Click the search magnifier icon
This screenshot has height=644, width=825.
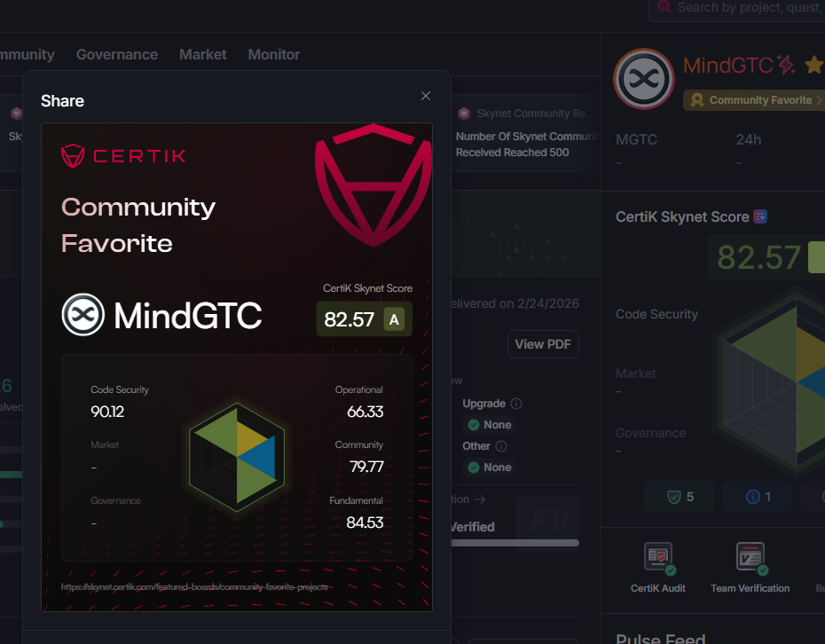click(x=664, y=7)
